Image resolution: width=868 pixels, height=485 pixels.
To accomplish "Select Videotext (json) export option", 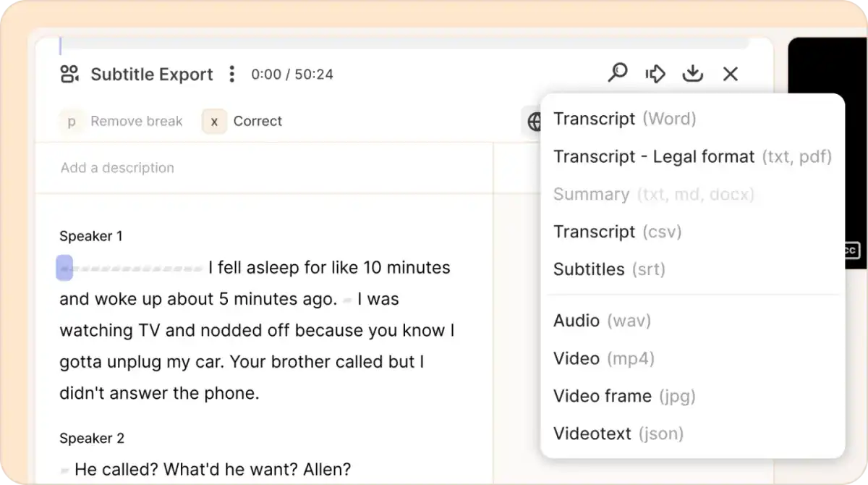I will (x=618, y=434).
